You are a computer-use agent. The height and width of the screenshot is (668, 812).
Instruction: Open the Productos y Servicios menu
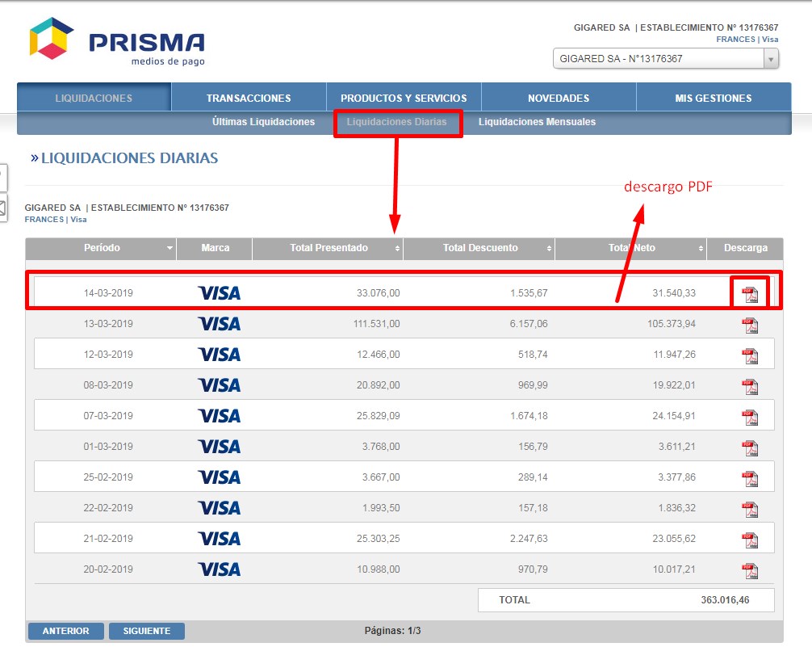click(404, 99)
